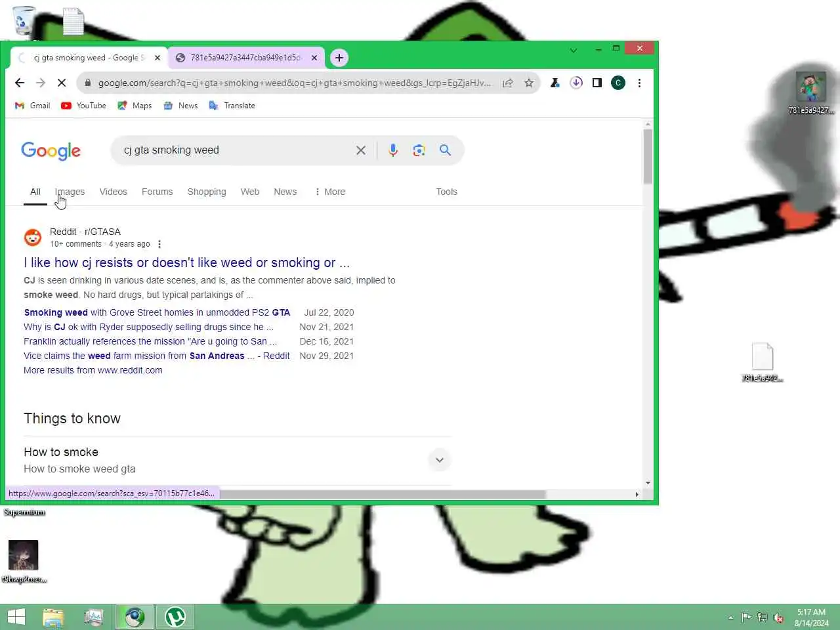
Task: Click the taskbar clock showing 5:17 AM
Action: click(811, 618)
